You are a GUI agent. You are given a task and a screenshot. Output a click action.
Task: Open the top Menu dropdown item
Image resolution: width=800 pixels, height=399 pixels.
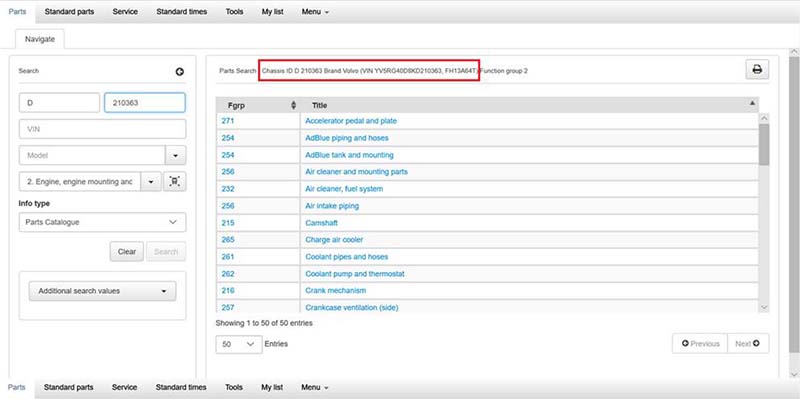[315, 12]
